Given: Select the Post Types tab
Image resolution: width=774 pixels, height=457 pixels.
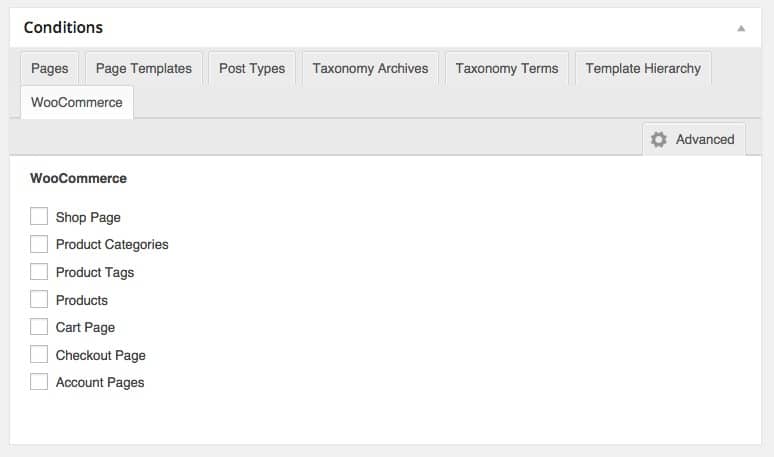Looking at the screenshot, I should point(252,69).
